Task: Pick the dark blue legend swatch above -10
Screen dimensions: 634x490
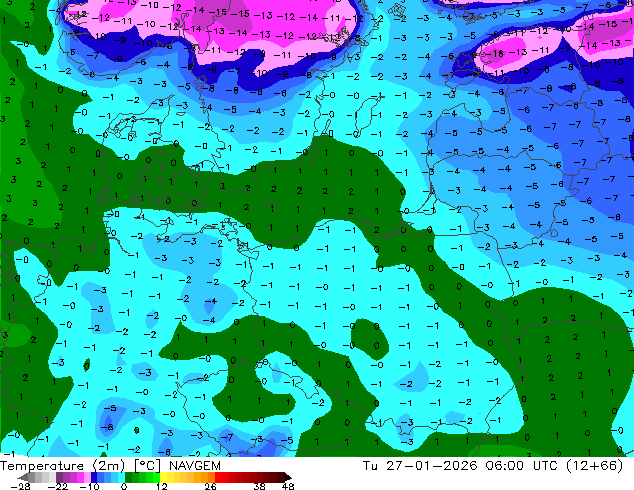Action: click(94, 477)
